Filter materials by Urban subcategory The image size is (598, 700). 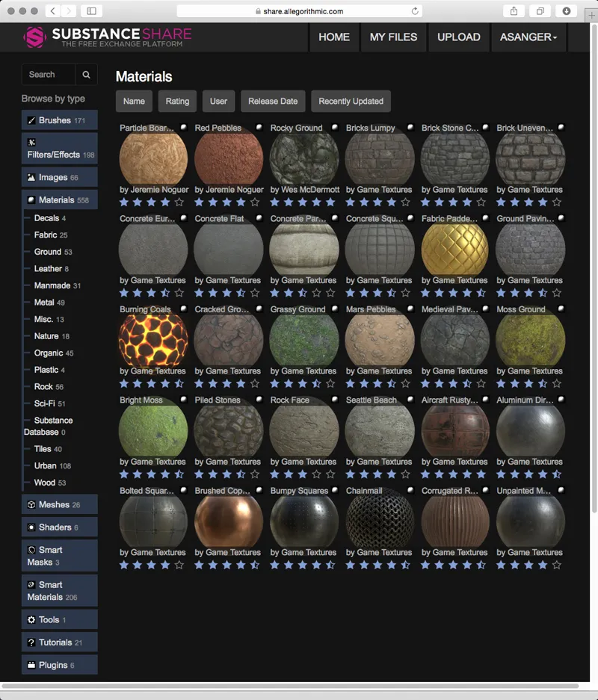52,465
